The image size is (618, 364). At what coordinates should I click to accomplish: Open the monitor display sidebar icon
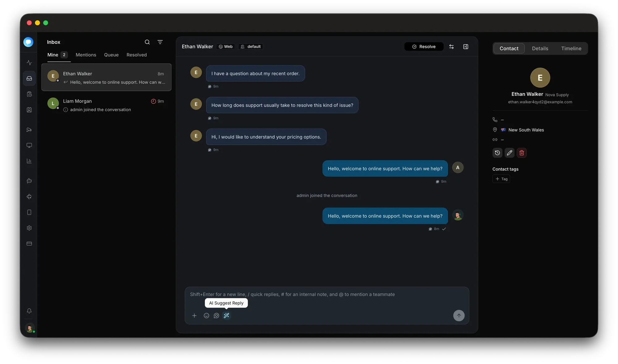pyautogui.click(x=29, y=145)
